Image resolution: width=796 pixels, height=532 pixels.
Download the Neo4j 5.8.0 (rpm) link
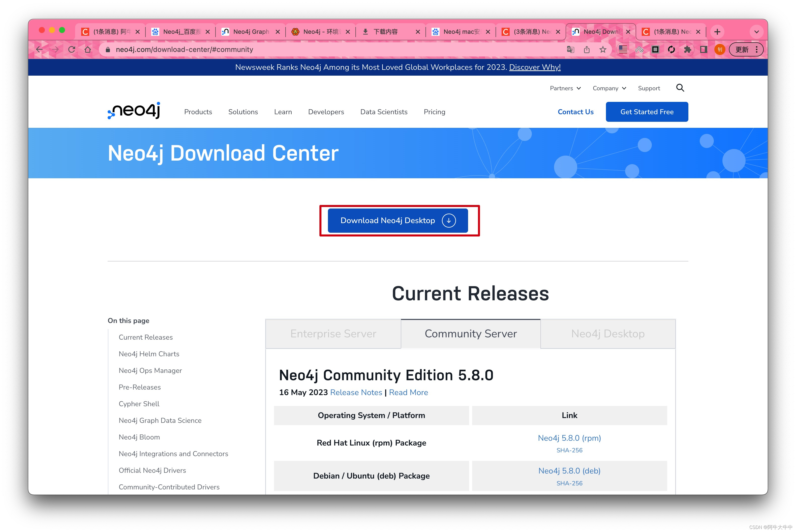click(569, 438)
